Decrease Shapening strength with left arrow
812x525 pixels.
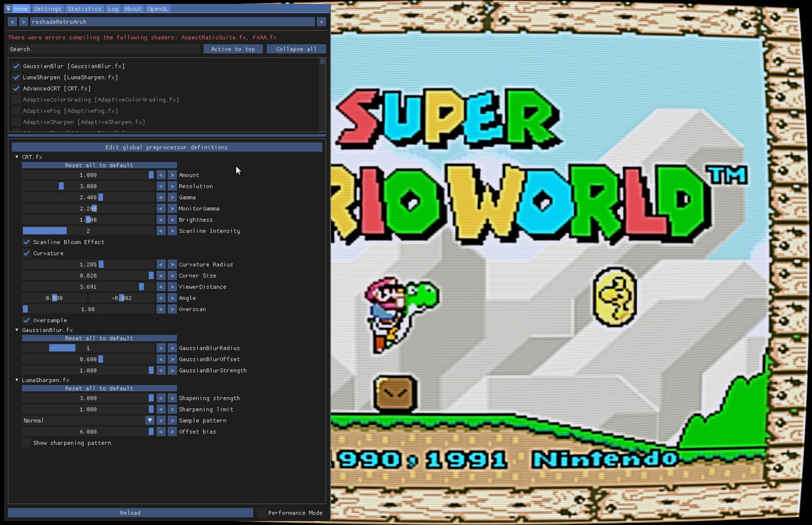pyautogui.click(x=161, y=398)
